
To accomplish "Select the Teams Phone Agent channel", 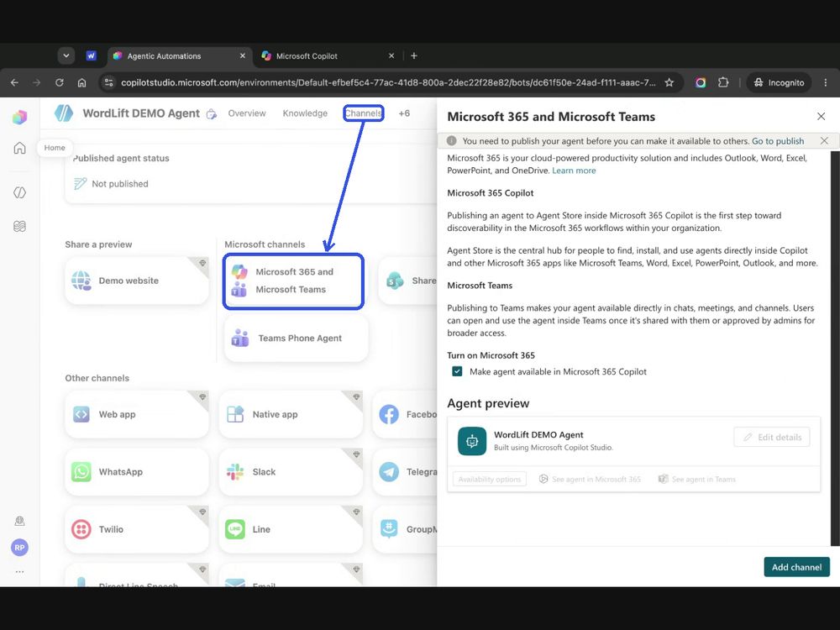I will (297, 338).
